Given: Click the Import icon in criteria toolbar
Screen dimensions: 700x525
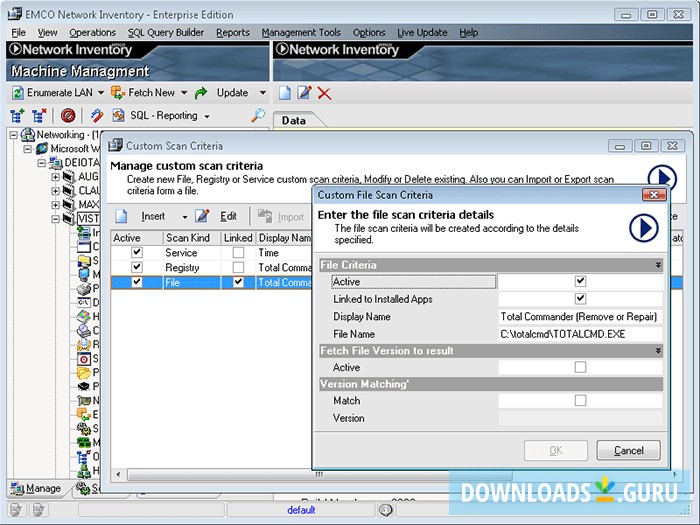Looking at the screenshot, I should click(x=265, y=216).
